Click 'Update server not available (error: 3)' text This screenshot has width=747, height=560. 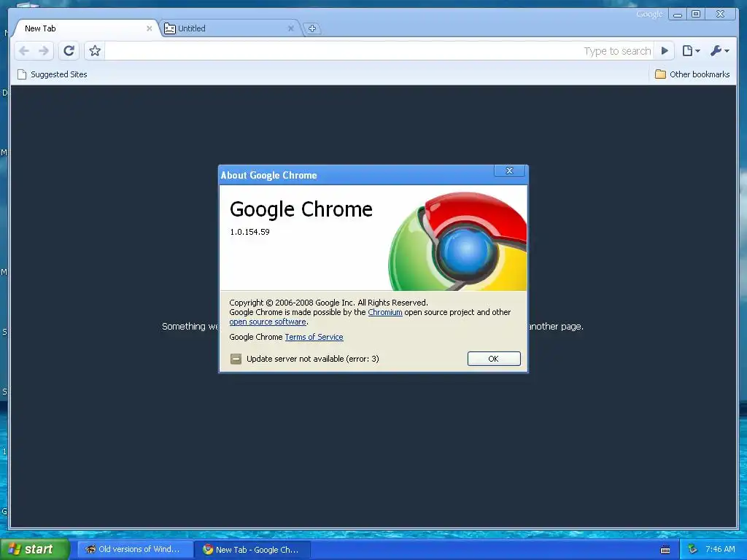[312, 359]
